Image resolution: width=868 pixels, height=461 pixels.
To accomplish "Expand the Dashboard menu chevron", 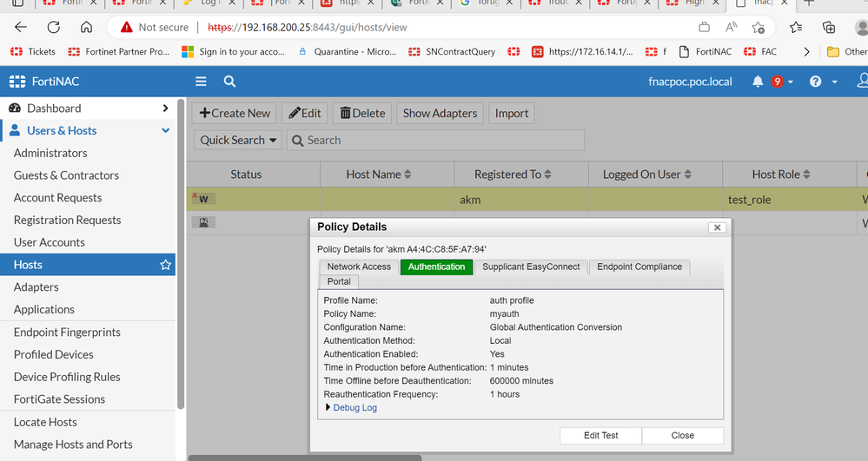I will 165,108.
